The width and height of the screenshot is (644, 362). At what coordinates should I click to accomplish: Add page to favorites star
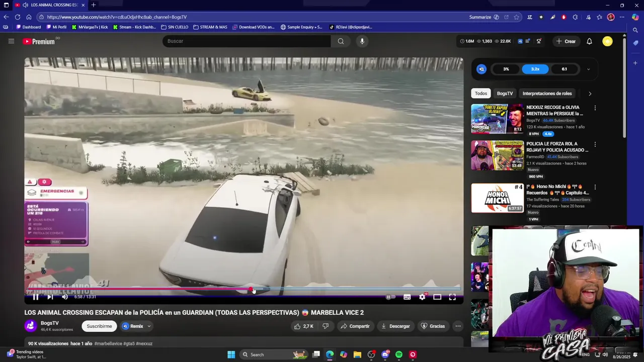coord(516,17)
